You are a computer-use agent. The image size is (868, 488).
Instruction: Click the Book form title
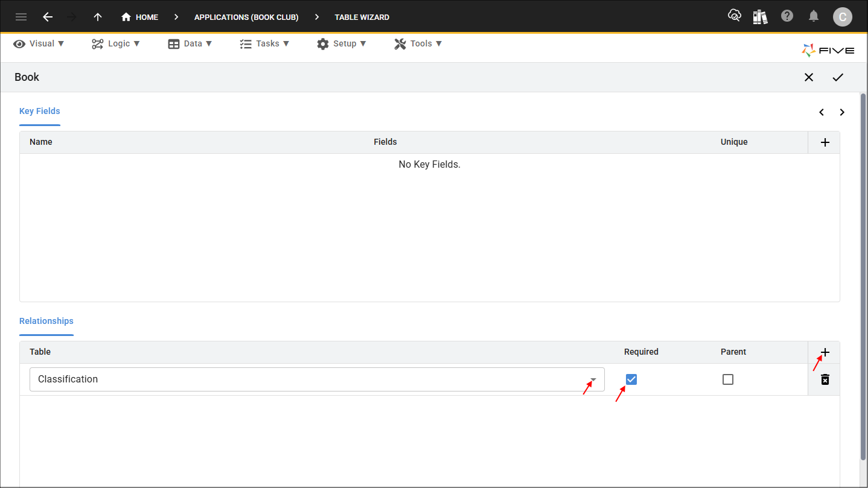tap(27, 77)
